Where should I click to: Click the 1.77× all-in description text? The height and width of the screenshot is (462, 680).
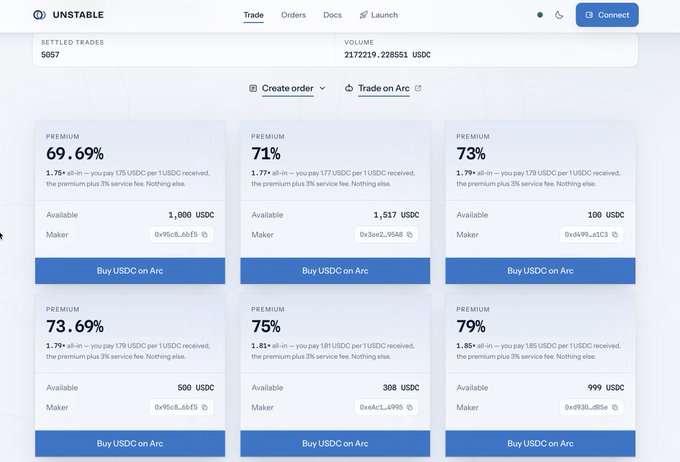pyautogui.click(x=333, y=178)
